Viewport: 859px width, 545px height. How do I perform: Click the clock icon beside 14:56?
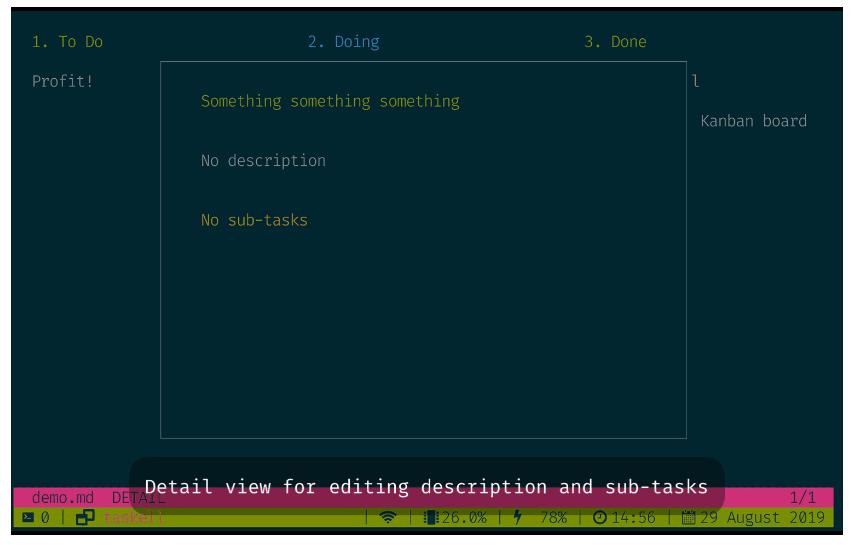(600, 518)
